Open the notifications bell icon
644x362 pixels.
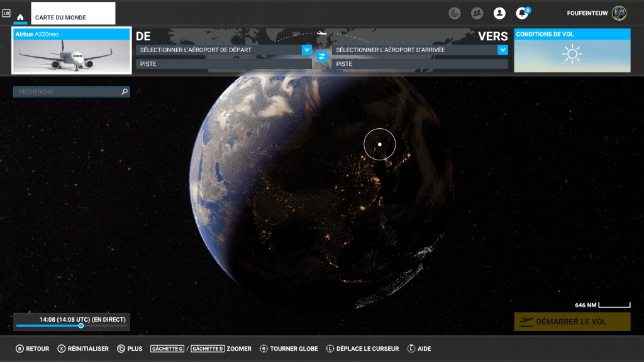(521, 13)
